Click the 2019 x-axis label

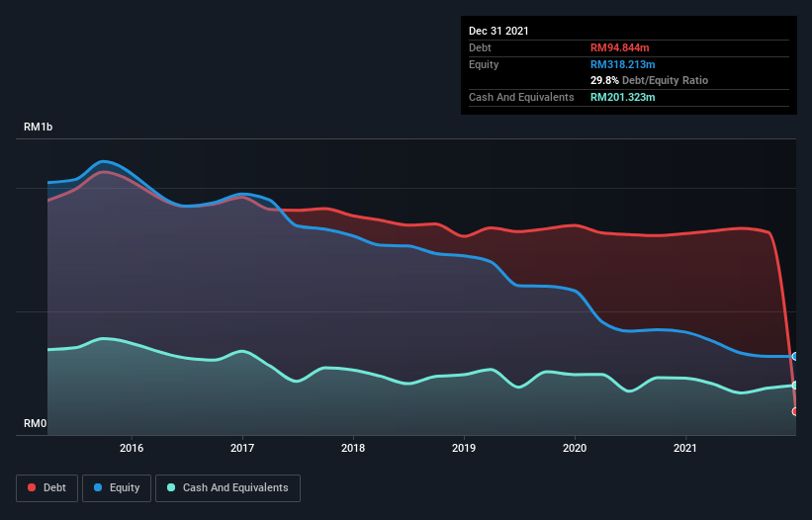coord(464,448)
